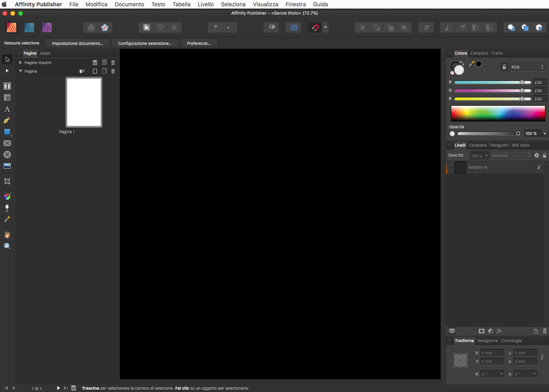
Task: Select the Move tool arrow
Action: pos(7,59)
